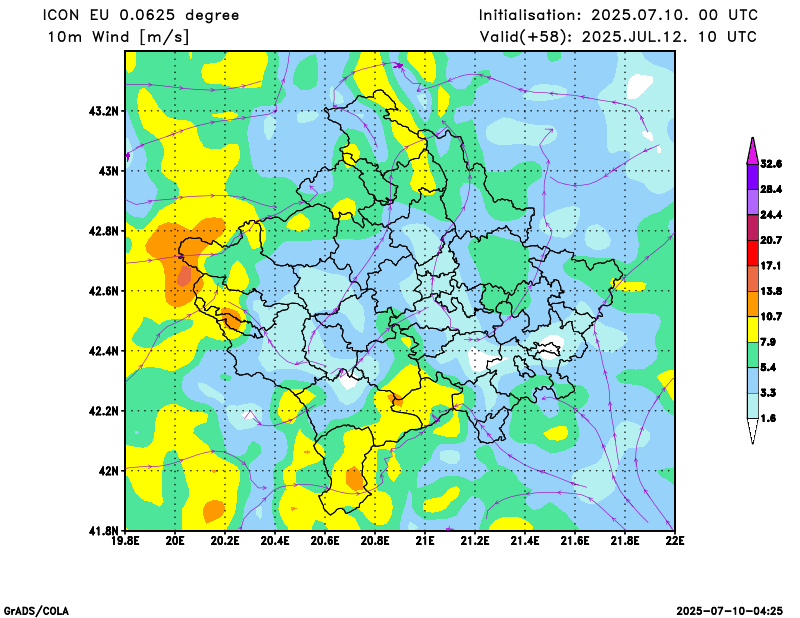Click the 'Valid(+58): 2025.JUL.12. 10 UTC' text

coord(618,37)
